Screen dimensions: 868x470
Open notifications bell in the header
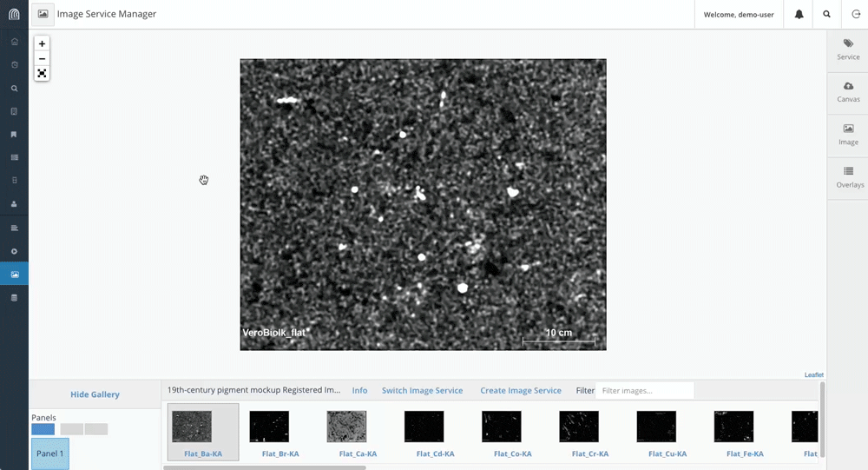(799, 15)
